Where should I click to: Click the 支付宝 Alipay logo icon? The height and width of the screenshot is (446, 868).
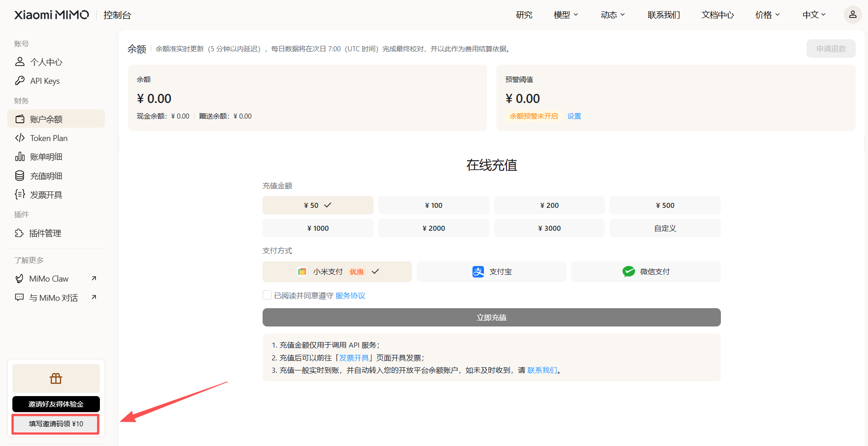pos(478,272)
